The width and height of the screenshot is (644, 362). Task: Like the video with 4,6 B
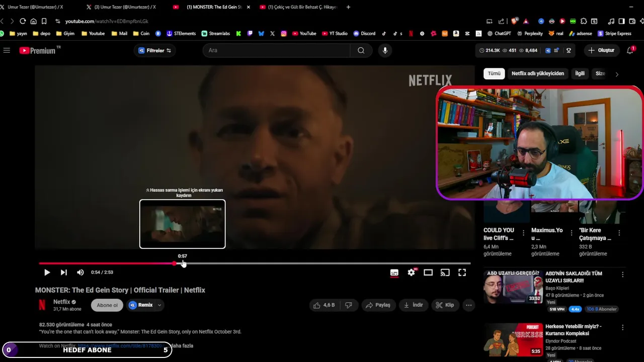click(324, 305)
